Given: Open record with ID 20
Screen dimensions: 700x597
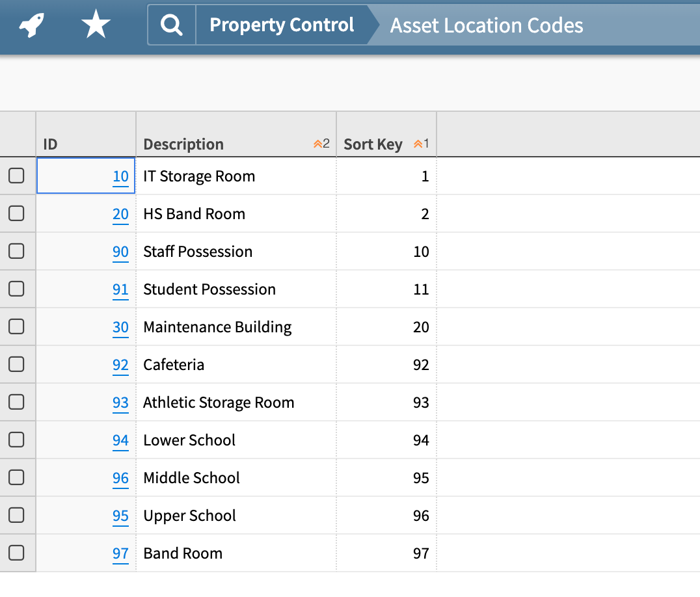Looking at the screenshot, I should 120,213.
